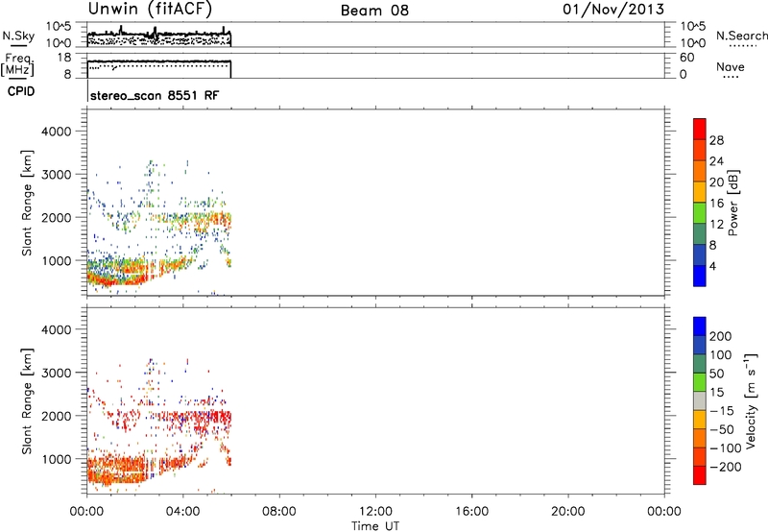Click the "Unwin (fitACF)" plot title
Image resolution: width=768 pixels, height=532 pixels.
(x=150, y=10)
